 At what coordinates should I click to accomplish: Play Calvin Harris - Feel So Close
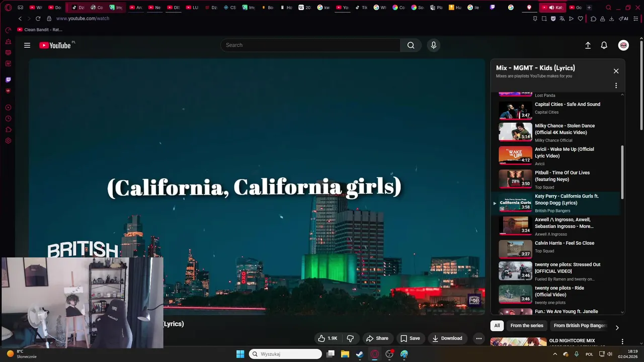click(x=556, y=249)
